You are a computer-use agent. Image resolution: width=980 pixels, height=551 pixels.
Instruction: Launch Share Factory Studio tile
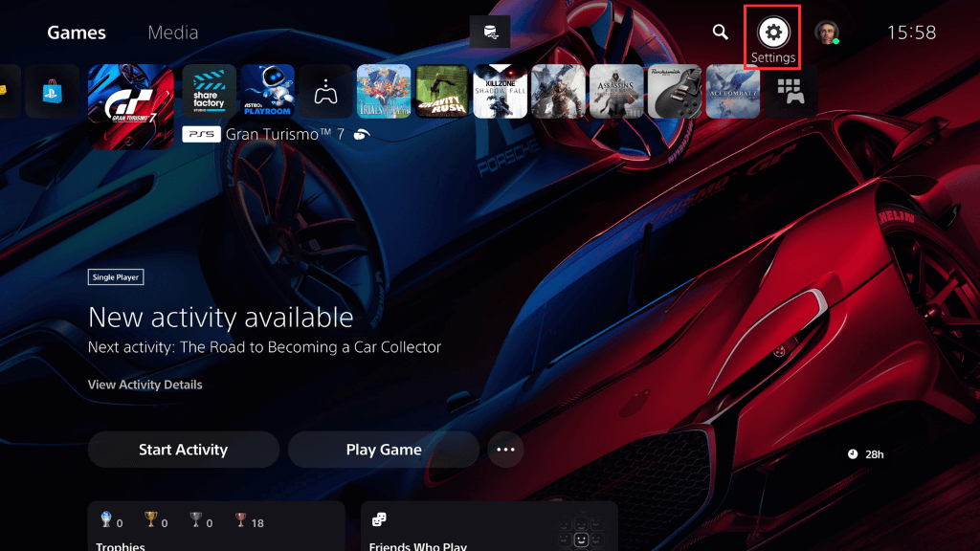pos(209,92)
